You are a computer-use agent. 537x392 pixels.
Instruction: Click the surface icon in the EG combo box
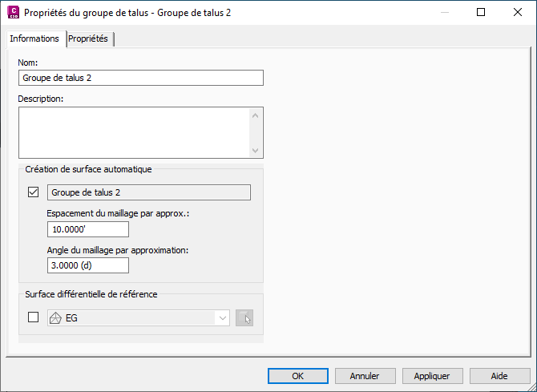coord(56,318)
